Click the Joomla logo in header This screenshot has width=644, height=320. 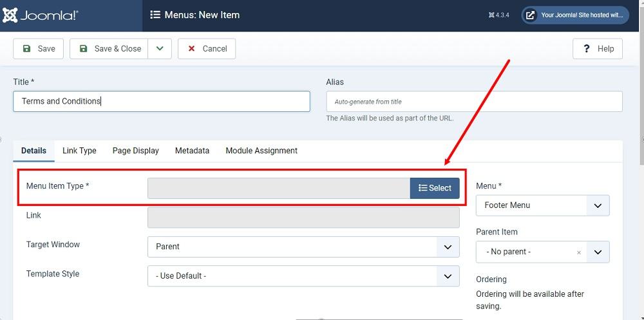tap(41, 15)
